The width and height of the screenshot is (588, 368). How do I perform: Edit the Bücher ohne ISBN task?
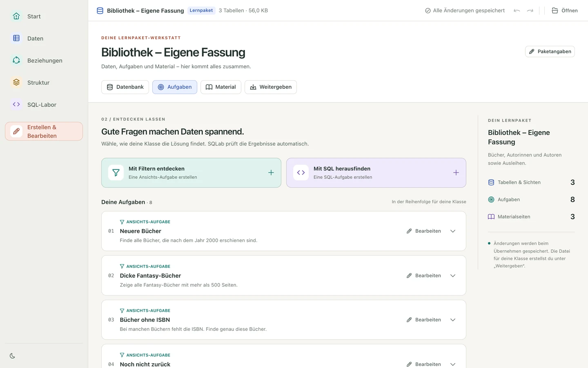[424, 320]
